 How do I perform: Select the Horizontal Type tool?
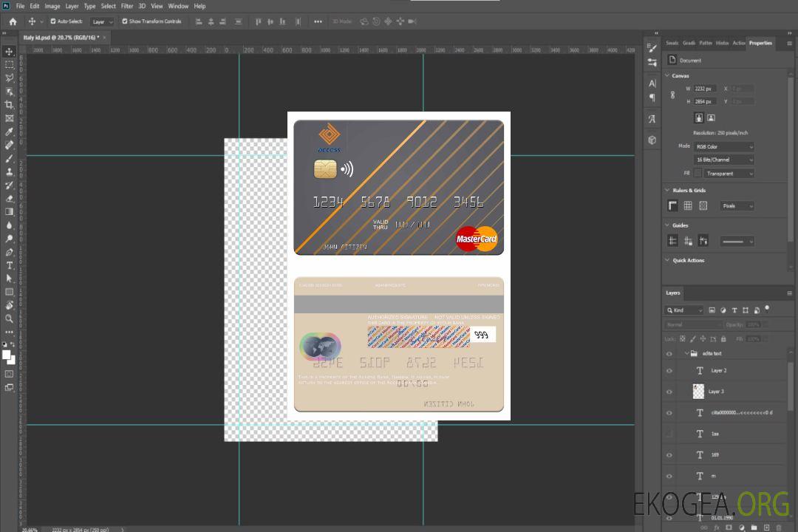coord(9,265)
